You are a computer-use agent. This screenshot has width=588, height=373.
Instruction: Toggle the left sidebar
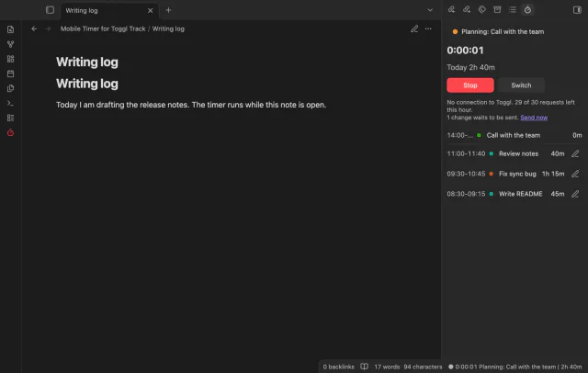pos(50,10)
